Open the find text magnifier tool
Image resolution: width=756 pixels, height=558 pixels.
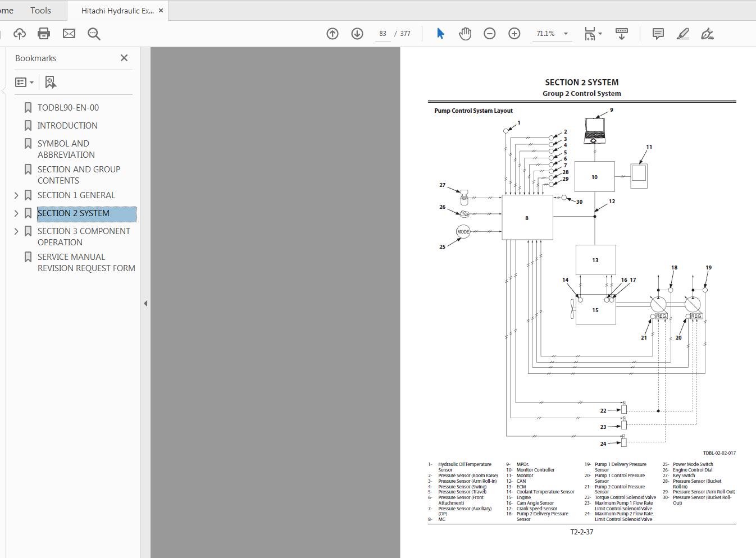tap(94, 34)
